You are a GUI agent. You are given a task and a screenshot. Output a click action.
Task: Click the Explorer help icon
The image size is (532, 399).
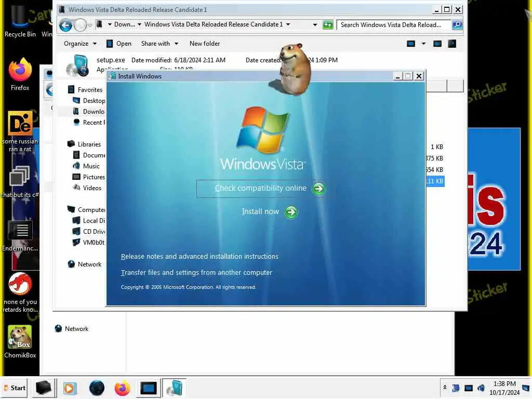[x=452, y=44]
